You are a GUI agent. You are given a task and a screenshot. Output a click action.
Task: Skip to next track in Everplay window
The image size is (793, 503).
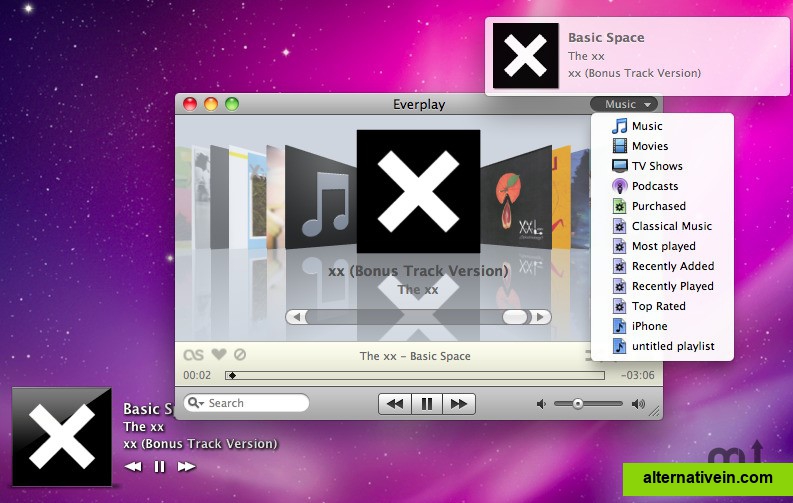459,404
